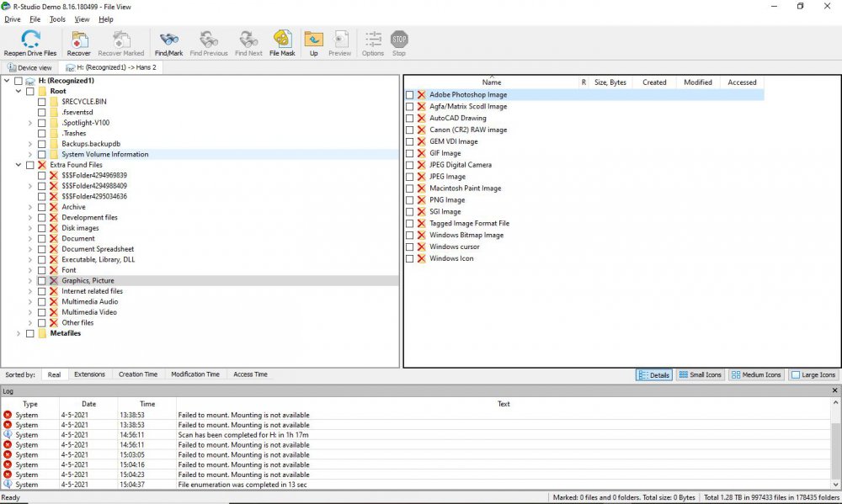Click the File Mask toolbar icon
This screenshot has width=842, height=504.
(x=282, y=40)
